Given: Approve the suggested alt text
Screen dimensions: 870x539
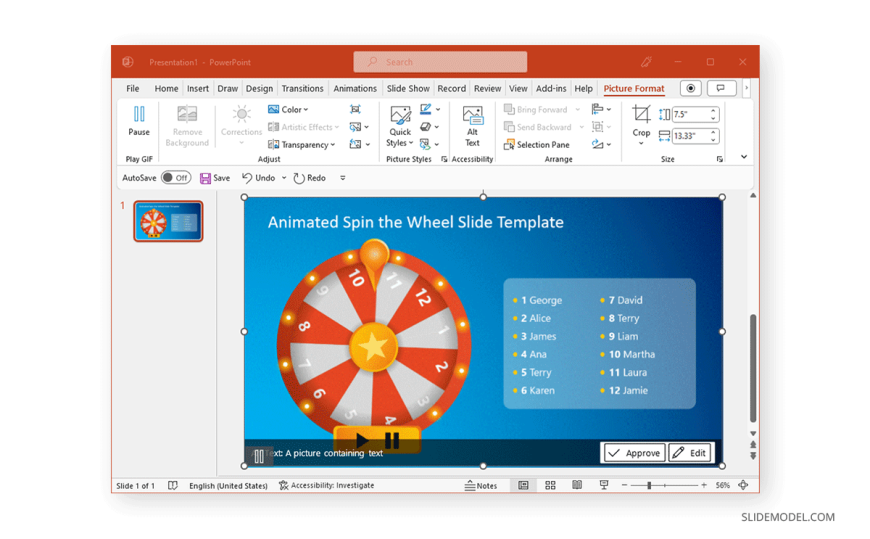Looking at the screenshot, I should point(634,453).
